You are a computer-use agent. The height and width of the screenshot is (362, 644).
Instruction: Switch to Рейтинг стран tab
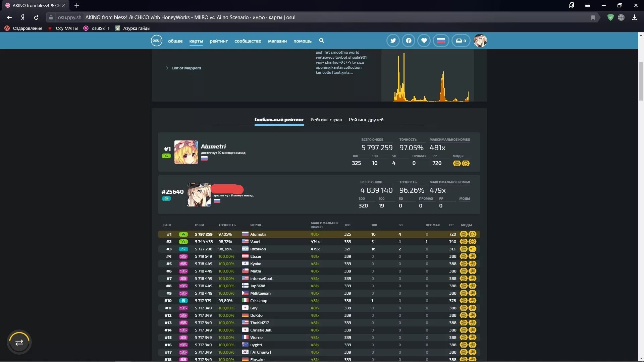coord(326,120)
